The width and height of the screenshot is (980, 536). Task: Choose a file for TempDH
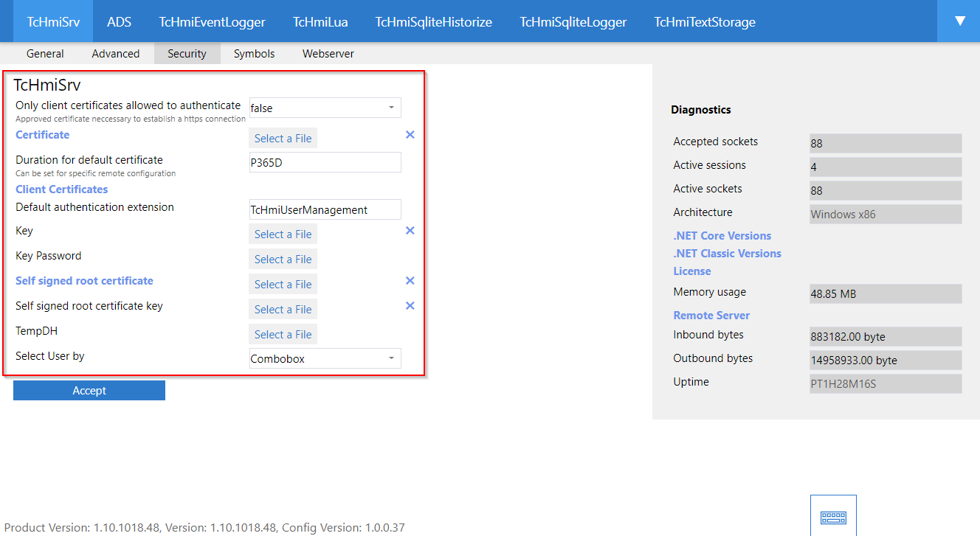283,335
